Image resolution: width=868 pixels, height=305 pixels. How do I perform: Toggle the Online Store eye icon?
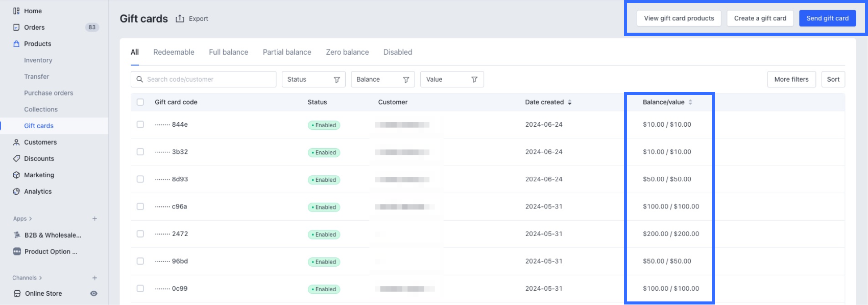[x=94, y=294]
